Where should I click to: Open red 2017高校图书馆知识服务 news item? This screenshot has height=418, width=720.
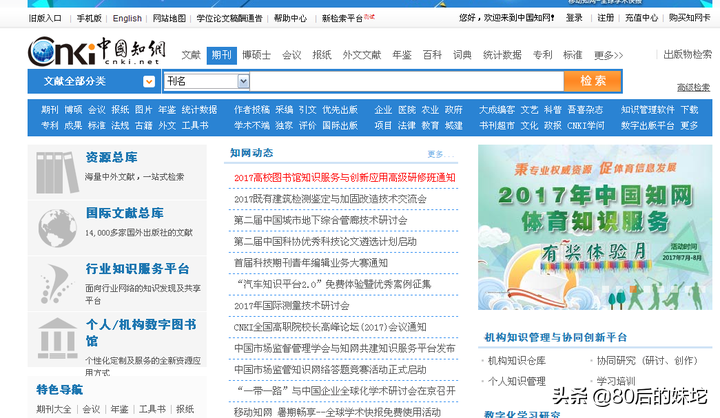pos(344,178)
